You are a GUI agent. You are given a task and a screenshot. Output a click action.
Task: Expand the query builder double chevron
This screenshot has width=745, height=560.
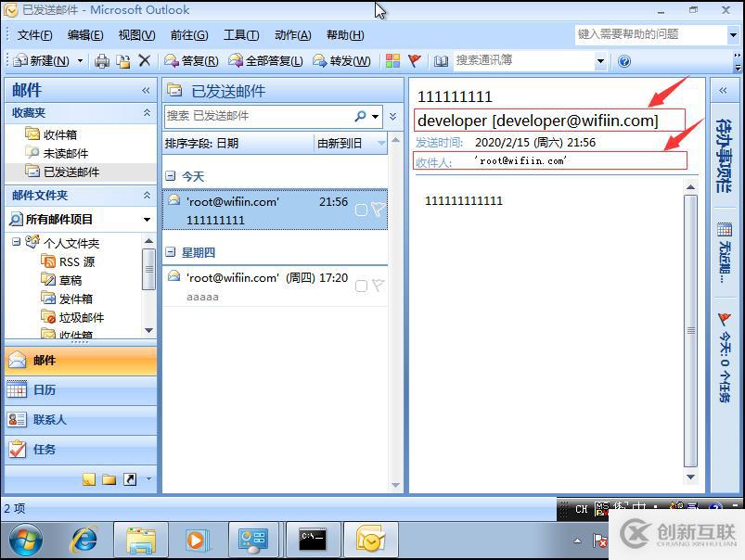click(x=393, y=116)
